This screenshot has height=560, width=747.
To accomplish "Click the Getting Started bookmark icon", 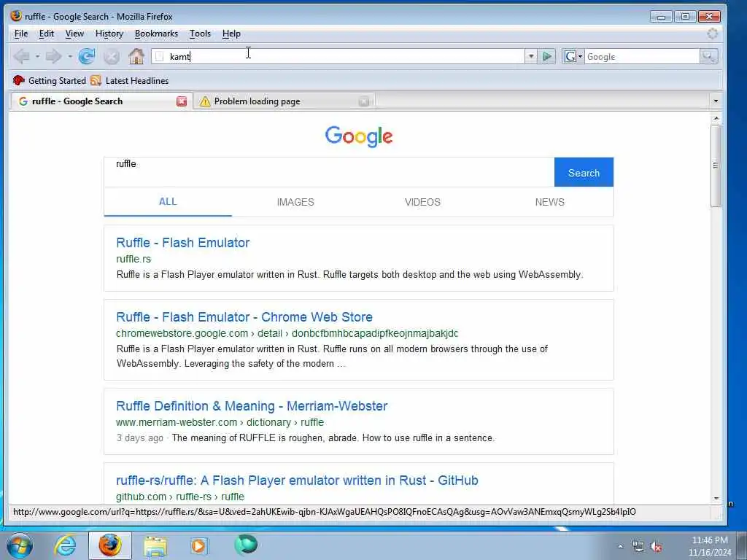I will tap(18, 80).
